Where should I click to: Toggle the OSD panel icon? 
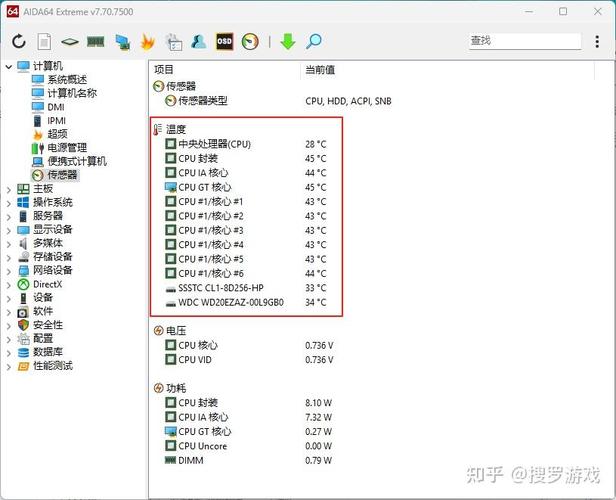coord(224,41)
